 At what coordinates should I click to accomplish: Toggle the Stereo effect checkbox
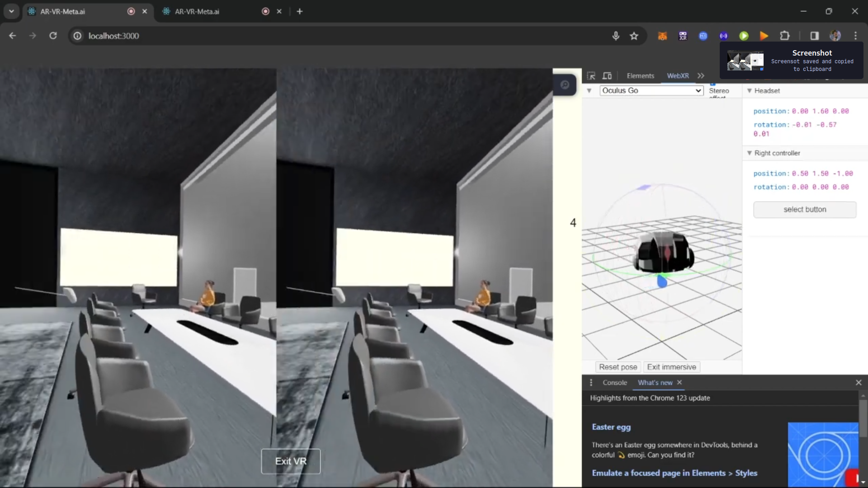[x=712, y=84]
